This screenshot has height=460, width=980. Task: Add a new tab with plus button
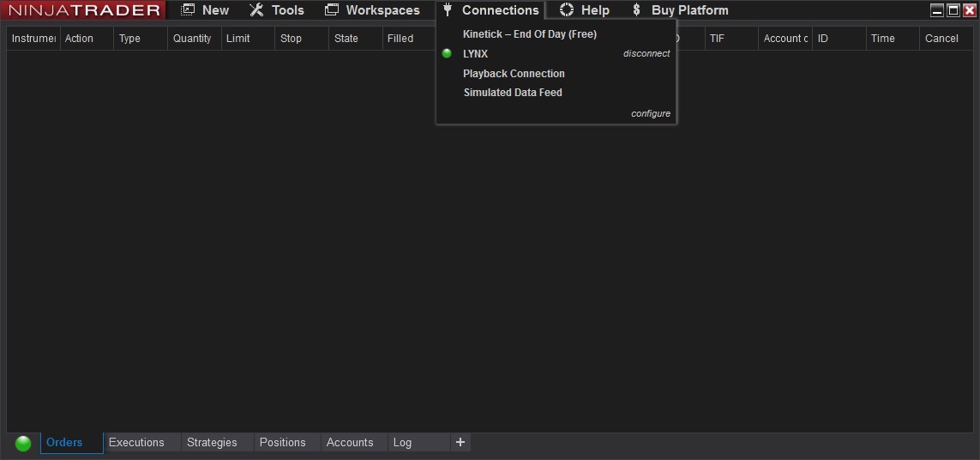(x=460, y=443)
